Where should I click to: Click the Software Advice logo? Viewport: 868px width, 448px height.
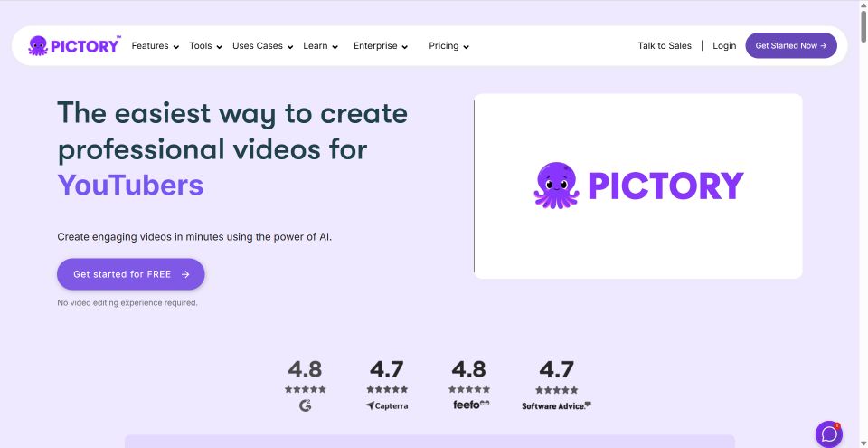coord(556,405)
